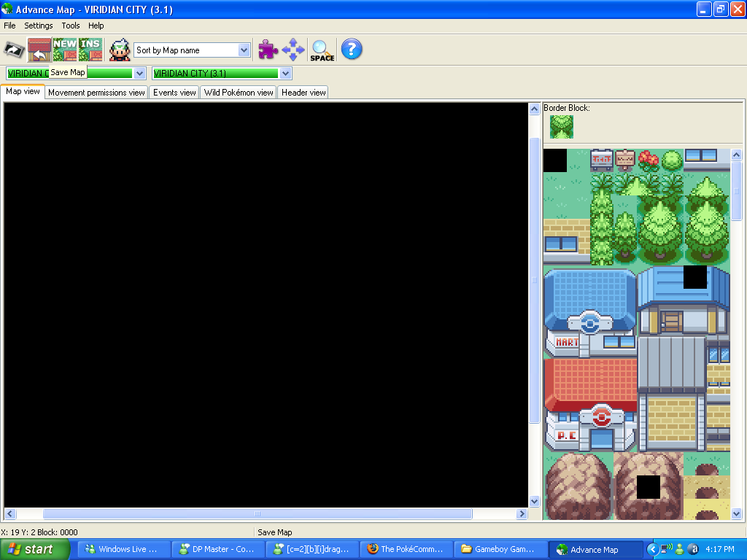Pick the gray town sign tile
This screenshot has height=560, width=747.
coord(602,160)
